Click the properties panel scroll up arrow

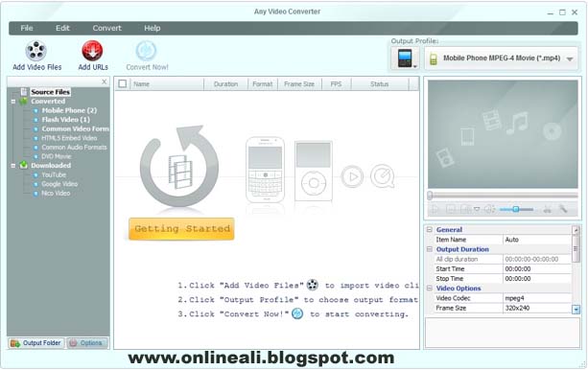576,230
